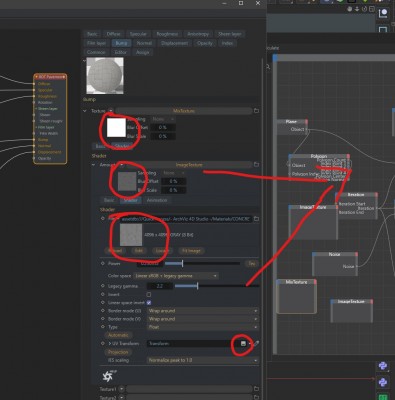Open folder icon next to Texture1 field
Screen dimensions: 395x400
(256, 389)
